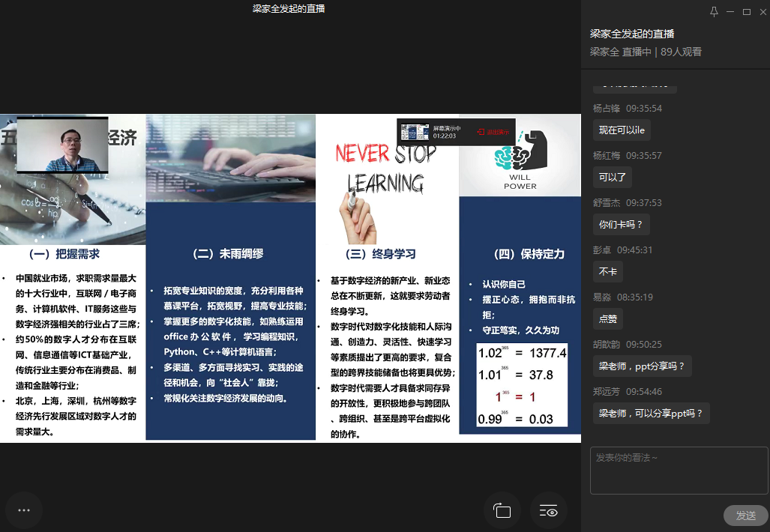Minimize the live stream window

730,11
